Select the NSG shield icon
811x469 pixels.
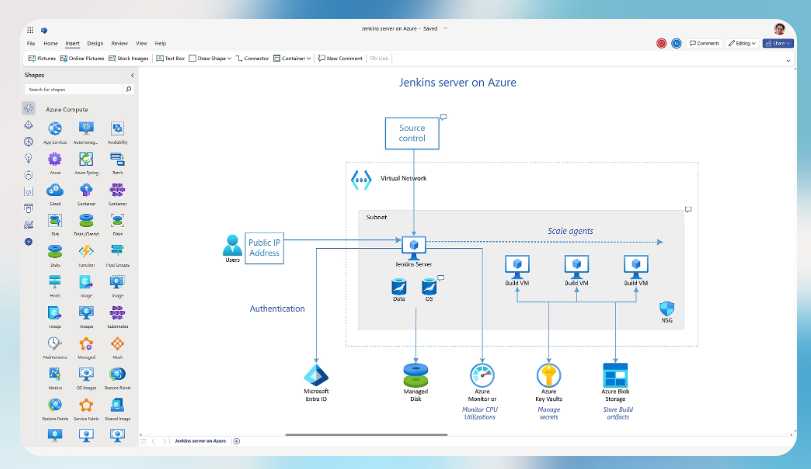point(667,310)
